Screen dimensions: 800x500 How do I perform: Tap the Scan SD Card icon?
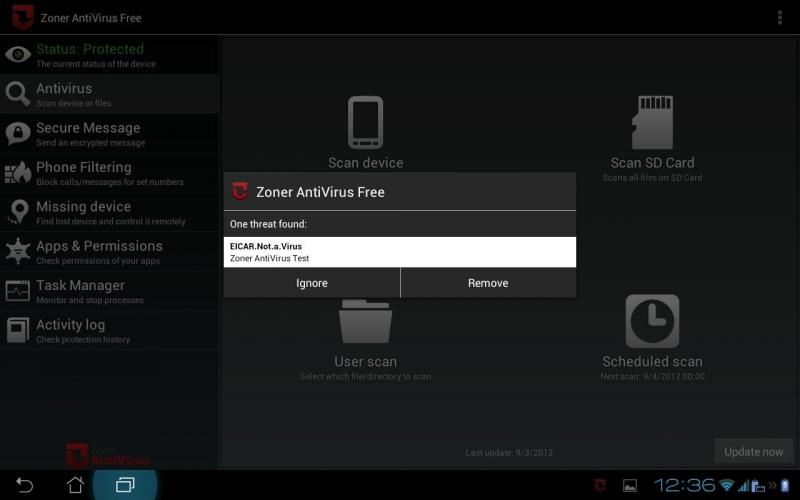(652, 123)
